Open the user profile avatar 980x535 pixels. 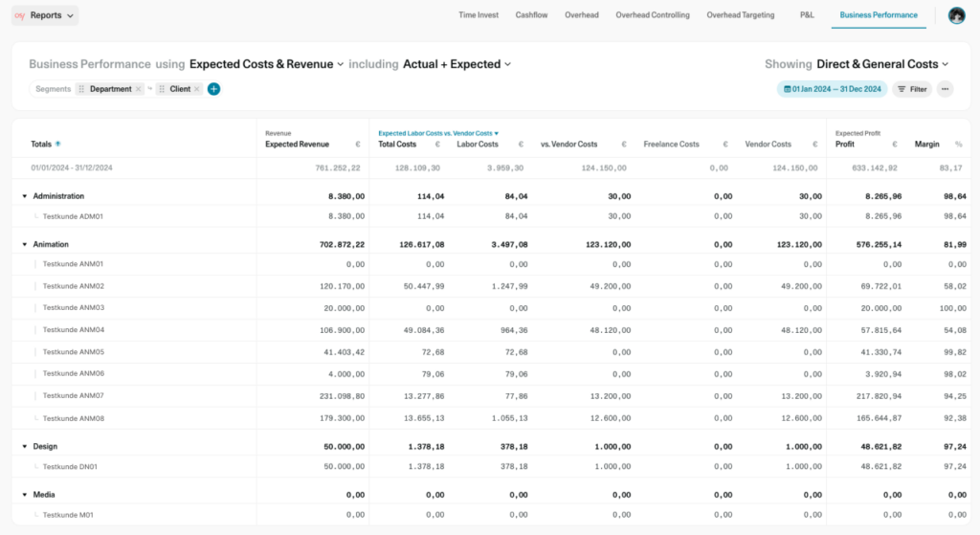[x=956, y=15]
